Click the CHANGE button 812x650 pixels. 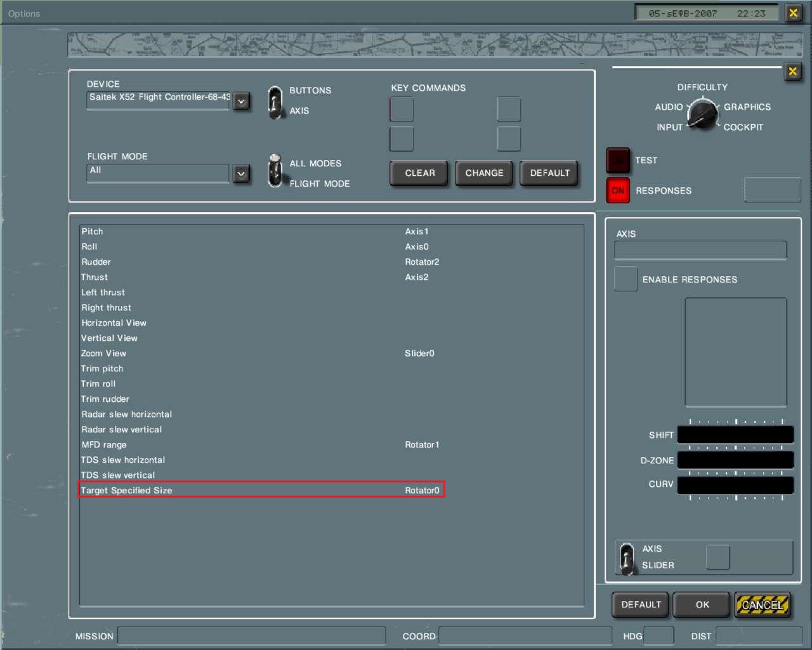pos(484,173)
